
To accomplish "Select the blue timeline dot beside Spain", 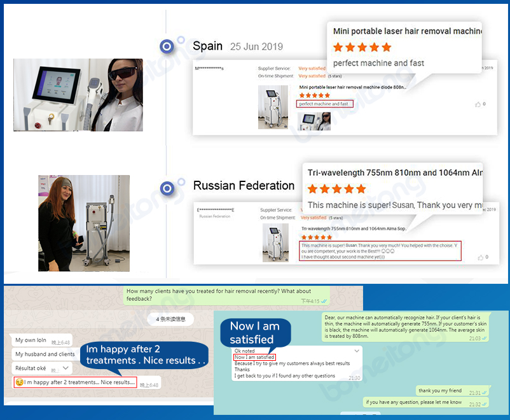I will tap(167, 46).
